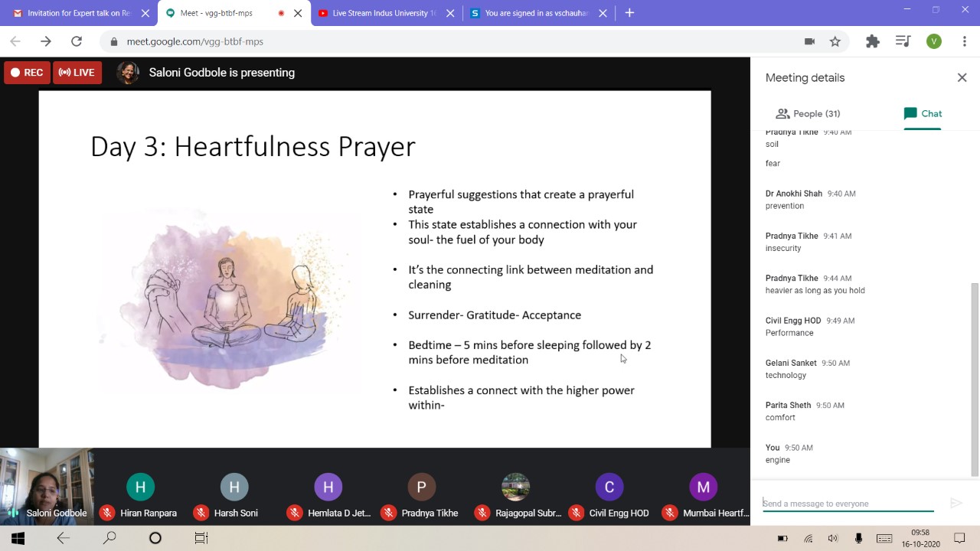Click the camera permission icon in address bar

point(809,41)
